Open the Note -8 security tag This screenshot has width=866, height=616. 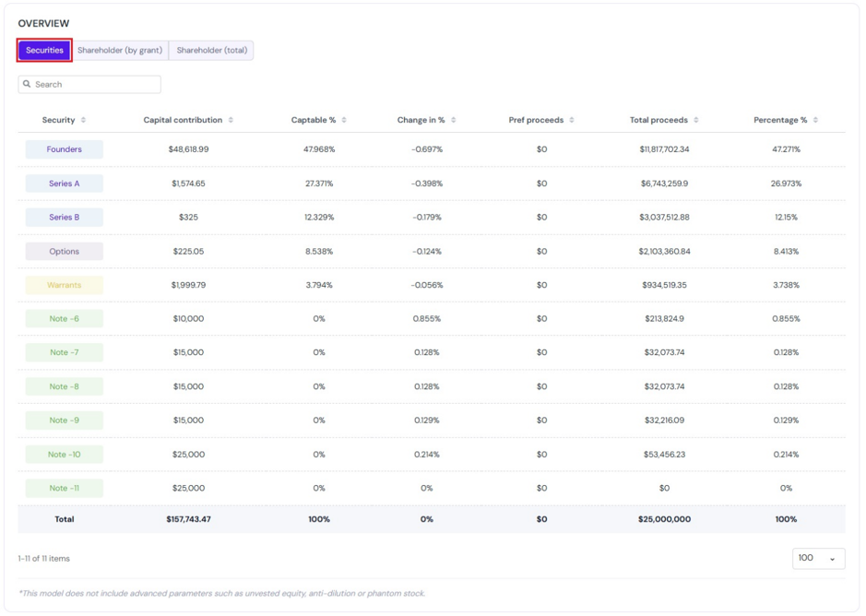coord(64,386)
